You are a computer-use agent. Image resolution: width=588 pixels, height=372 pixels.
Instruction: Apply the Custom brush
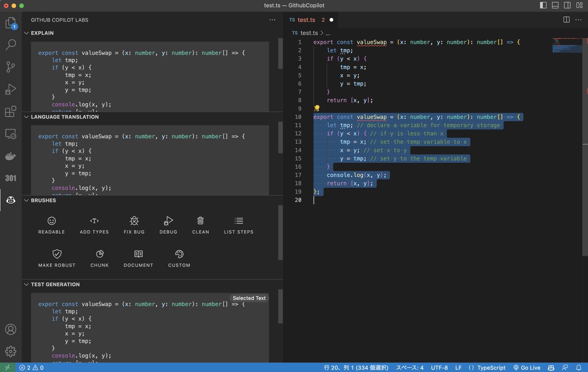pyautogui.click(x=179, y=258)
